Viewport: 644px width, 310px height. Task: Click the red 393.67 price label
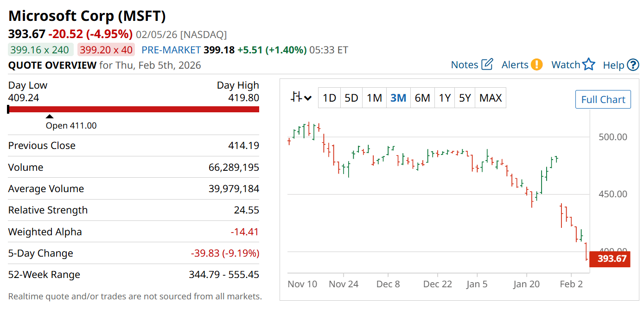612,258
